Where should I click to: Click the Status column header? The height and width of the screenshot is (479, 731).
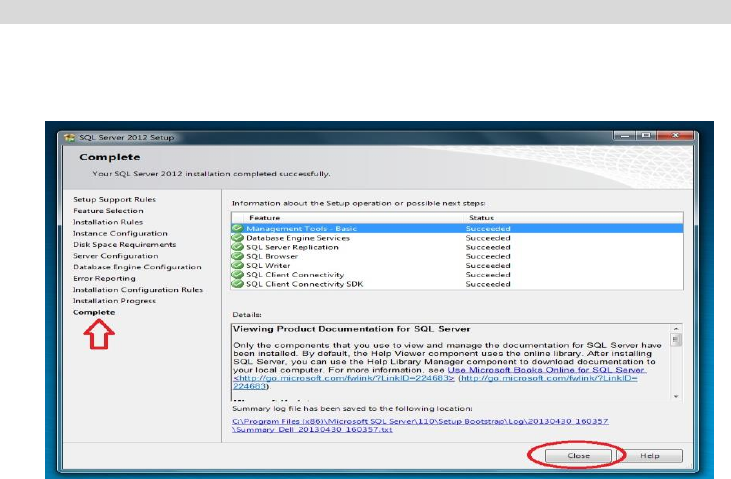482,218
